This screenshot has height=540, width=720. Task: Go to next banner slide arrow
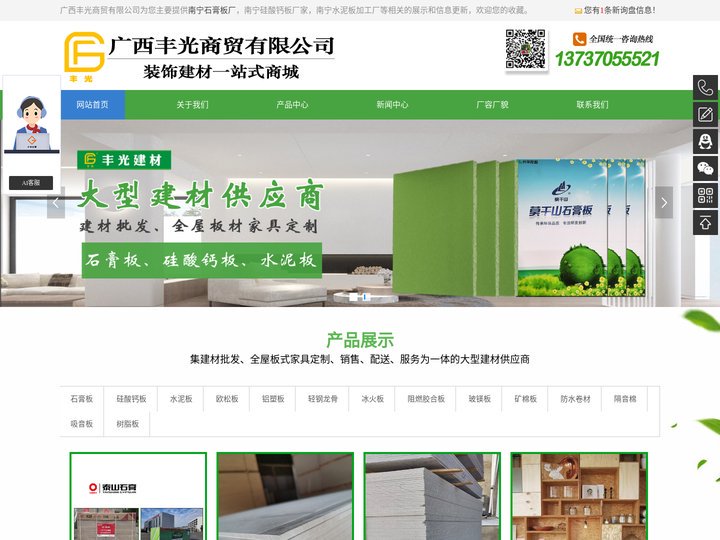click(664, 202)
